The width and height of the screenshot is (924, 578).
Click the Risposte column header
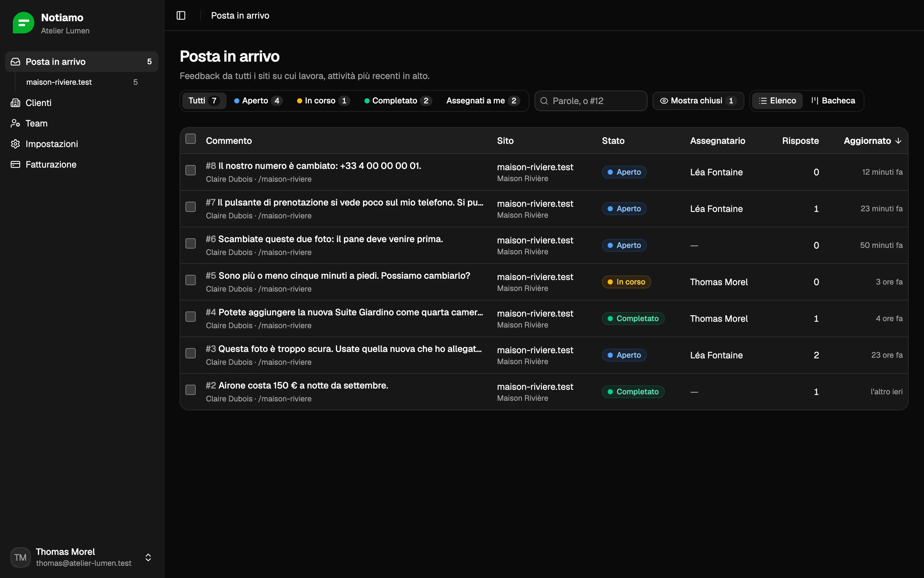[800, 141]
